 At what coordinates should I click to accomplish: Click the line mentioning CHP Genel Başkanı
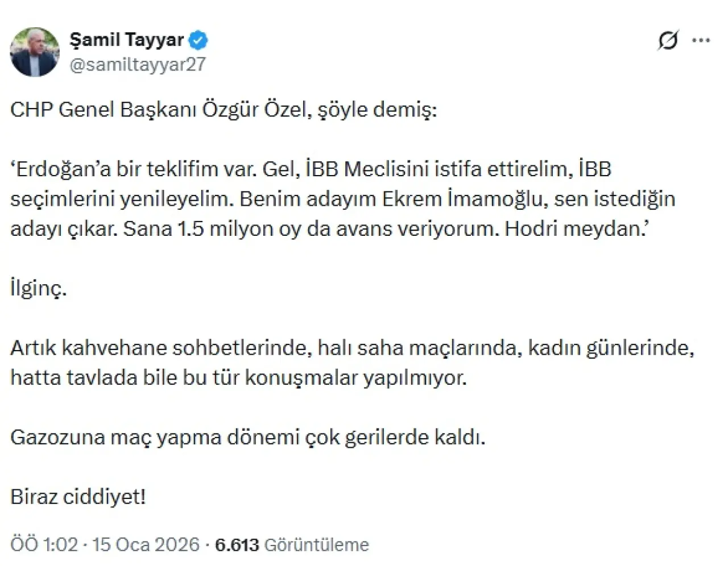[223, 109]
